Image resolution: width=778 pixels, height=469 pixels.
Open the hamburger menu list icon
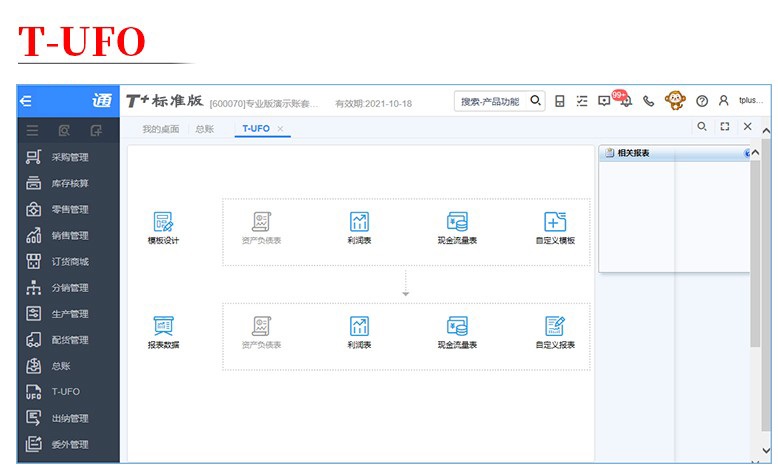click(32, 131)
